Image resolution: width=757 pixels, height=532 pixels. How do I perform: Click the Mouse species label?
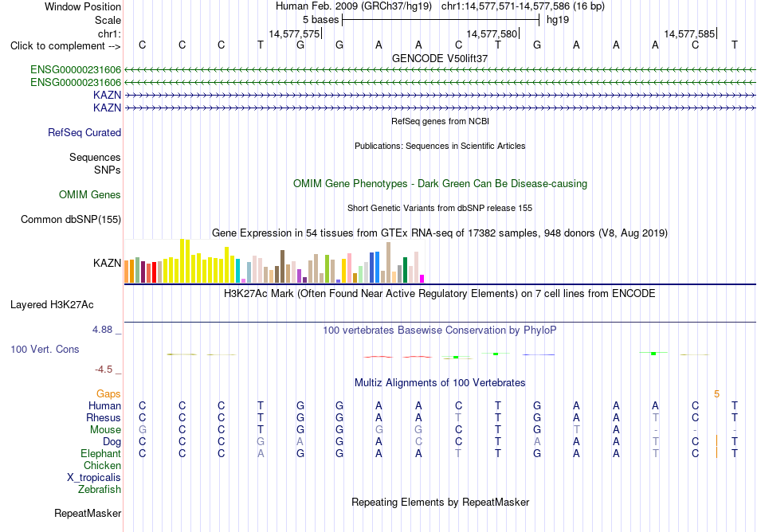click(x=105, y=430)
